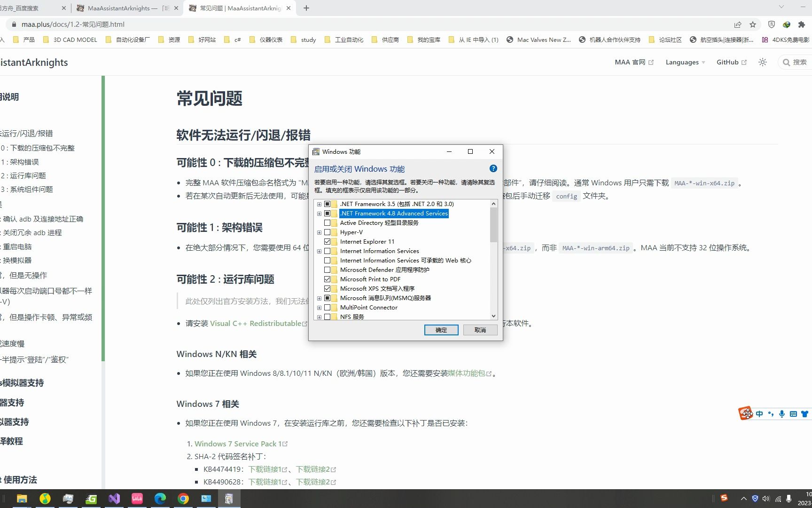Enable Microsoft Defender application guard checkbox
Screen dimensions: 812x508
[x=328, y=270]
